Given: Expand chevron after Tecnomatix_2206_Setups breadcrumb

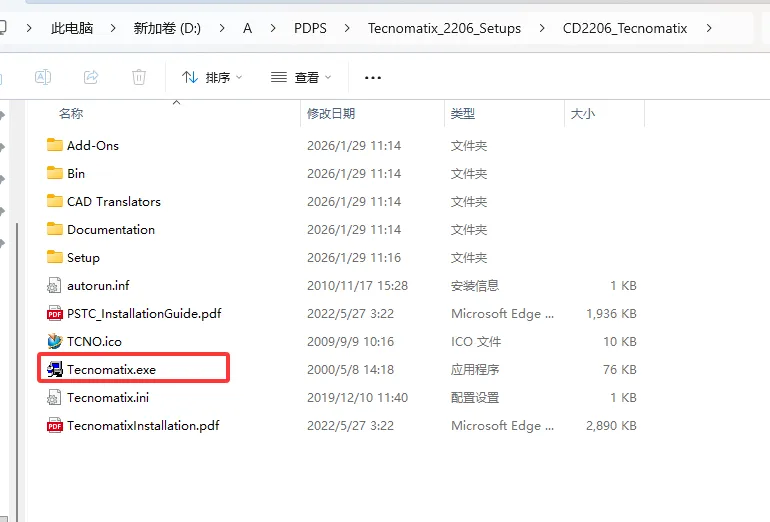Looking at the screenshot, I should coord(542,28).
